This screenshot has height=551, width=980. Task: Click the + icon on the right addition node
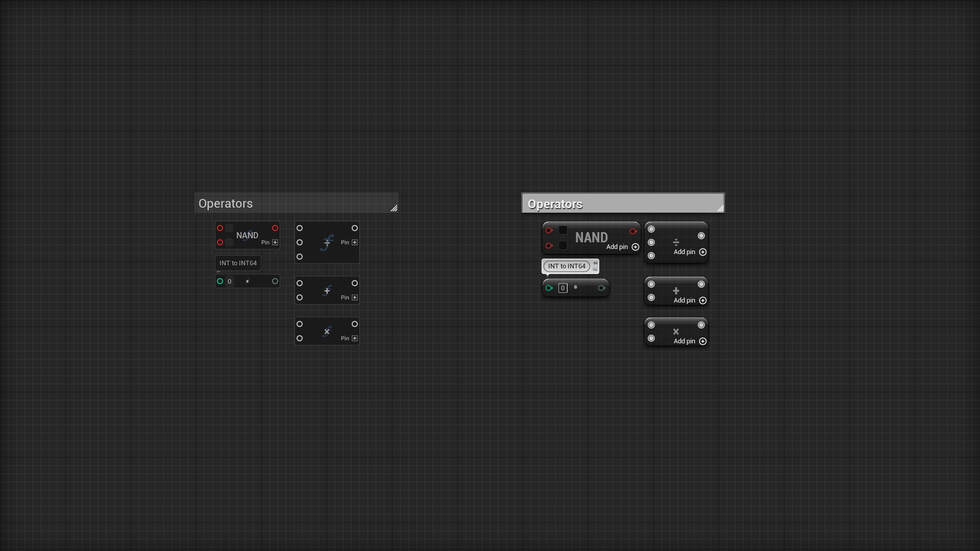676,290
